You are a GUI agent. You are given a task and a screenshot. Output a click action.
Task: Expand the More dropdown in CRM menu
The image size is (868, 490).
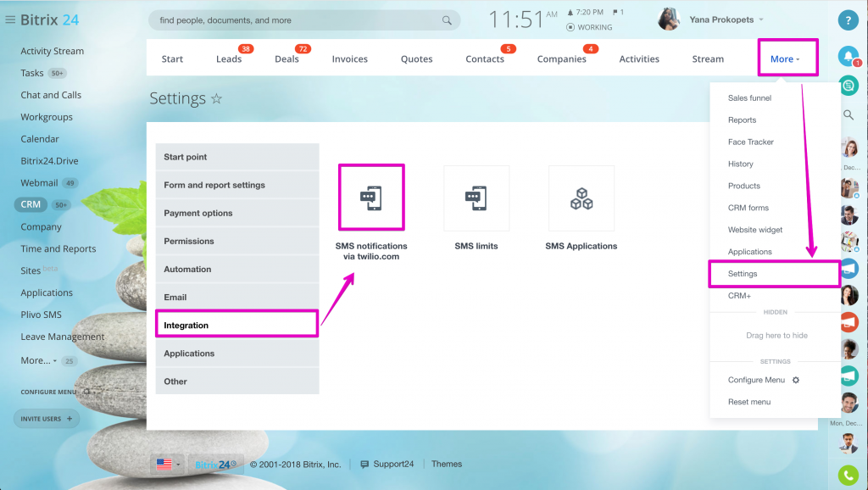(x=785, y=58)
